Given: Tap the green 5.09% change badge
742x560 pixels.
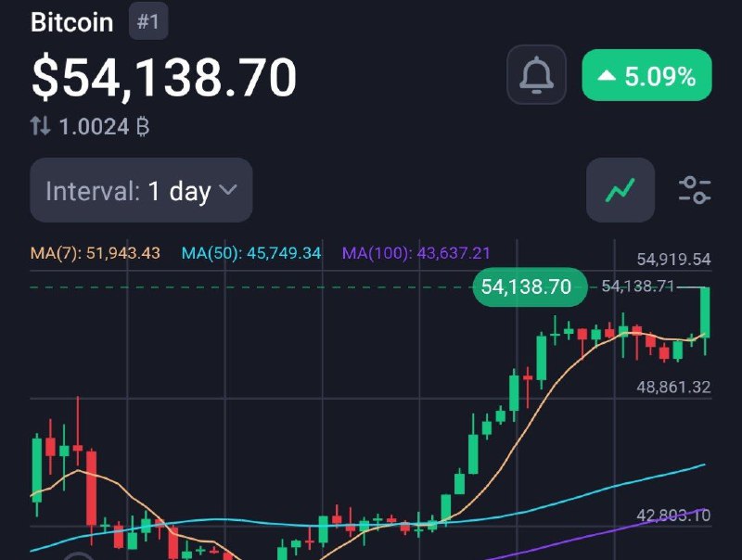Looking at the screenshot, I should 646,75.
